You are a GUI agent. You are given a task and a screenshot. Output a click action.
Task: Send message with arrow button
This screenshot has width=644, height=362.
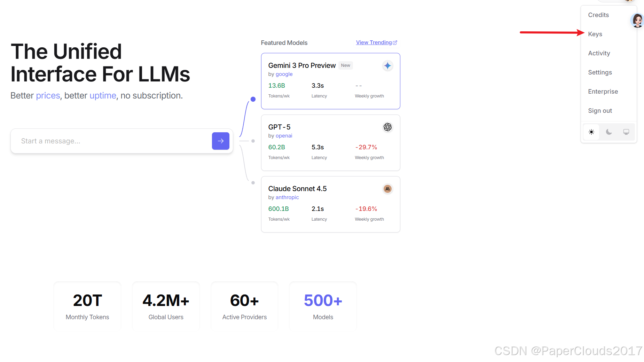(221, 141)
